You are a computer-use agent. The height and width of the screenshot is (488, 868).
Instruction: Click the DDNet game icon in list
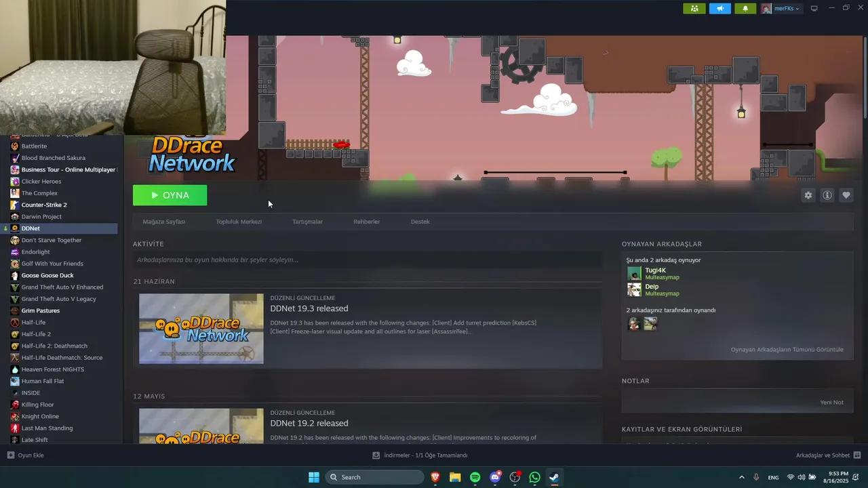click(x=15, y=228)
